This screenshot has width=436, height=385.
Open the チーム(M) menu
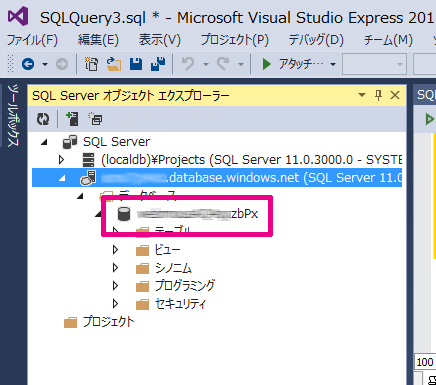[388, 40]
